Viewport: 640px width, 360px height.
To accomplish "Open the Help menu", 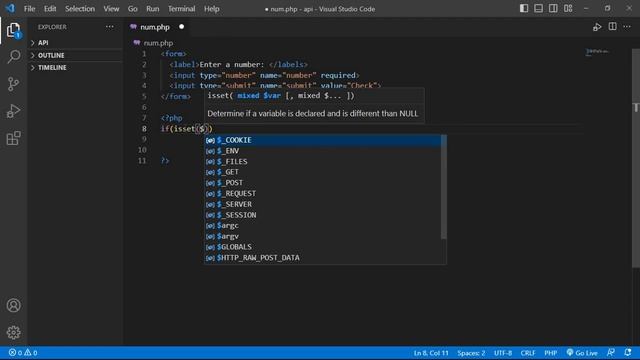I will [x=211, y=9].
